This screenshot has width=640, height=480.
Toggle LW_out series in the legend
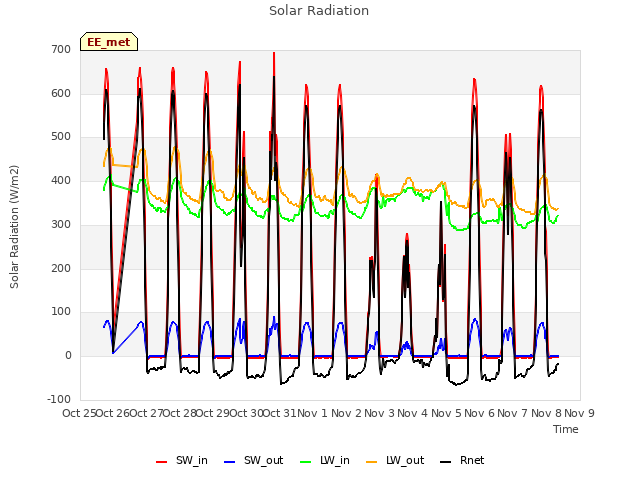[x=395, y=460]
